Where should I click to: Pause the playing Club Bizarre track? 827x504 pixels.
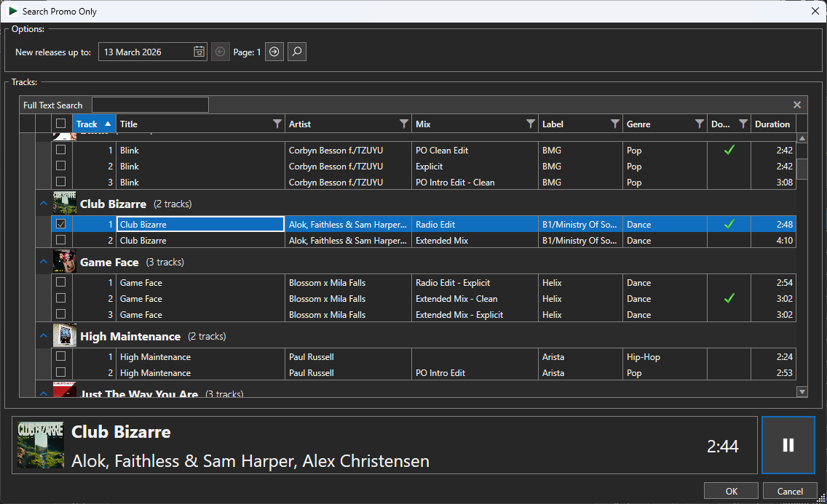pos(788,446)
